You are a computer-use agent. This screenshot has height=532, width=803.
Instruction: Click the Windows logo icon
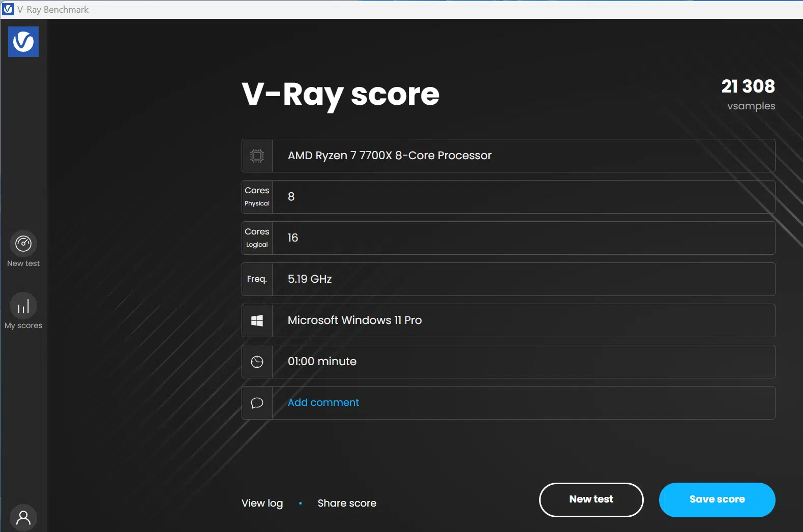(257, 320)
